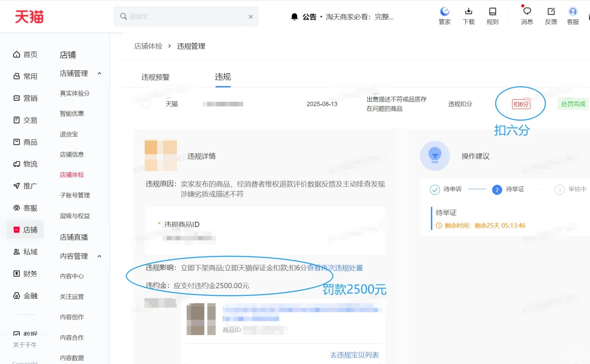
Task: Open 查看再次违规处置 link
Action: point(335,268)
